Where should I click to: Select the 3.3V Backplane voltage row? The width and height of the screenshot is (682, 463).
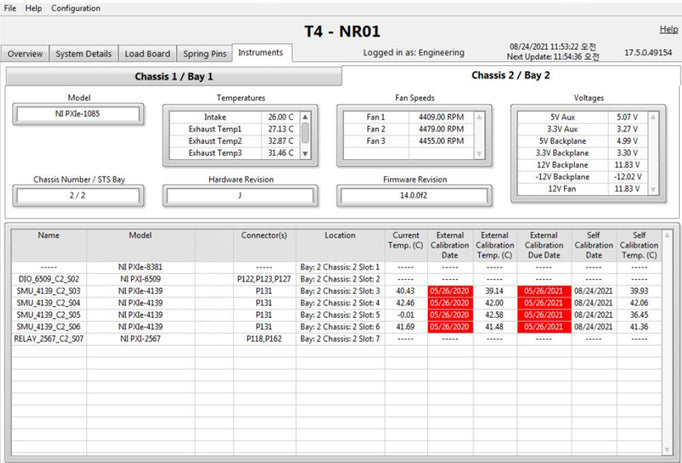click(x=582, y=153)
